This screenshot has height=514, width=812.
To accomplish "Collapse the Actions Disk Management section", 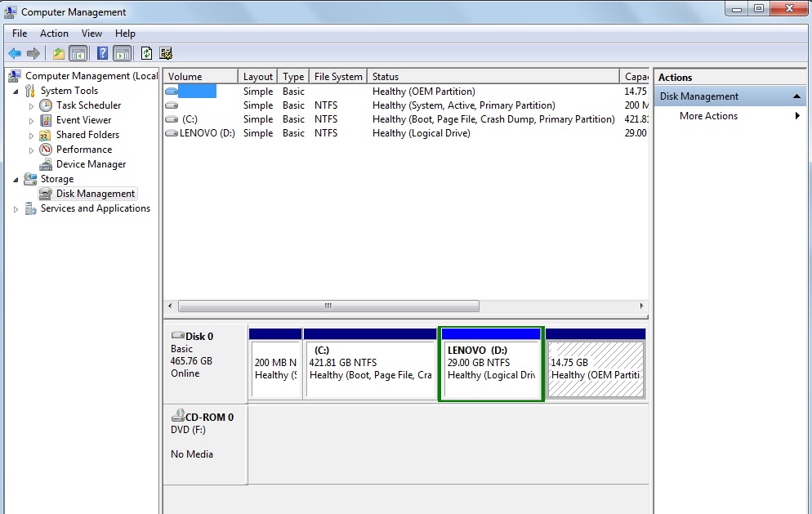I will coord(796,96).
